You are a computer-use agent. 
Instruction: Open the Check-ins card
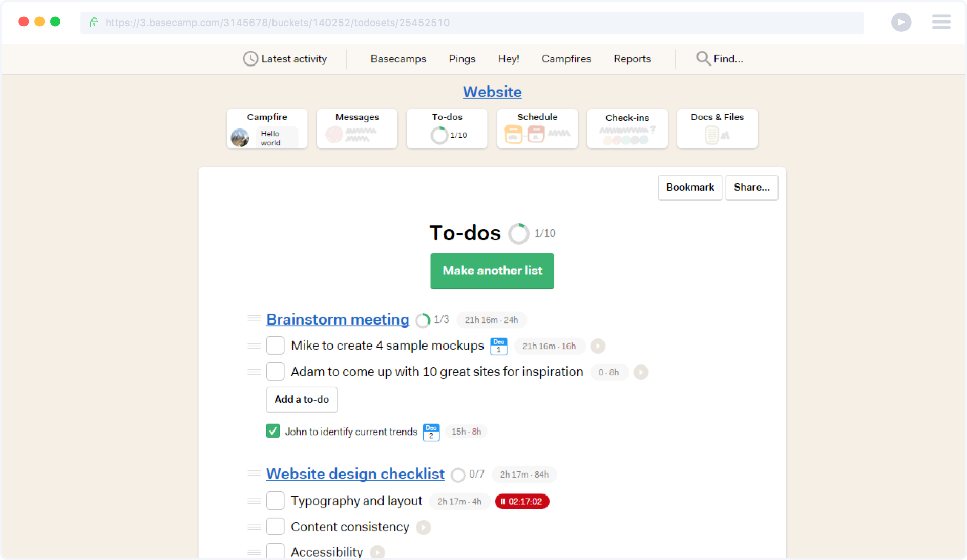(x=627, y=128)
